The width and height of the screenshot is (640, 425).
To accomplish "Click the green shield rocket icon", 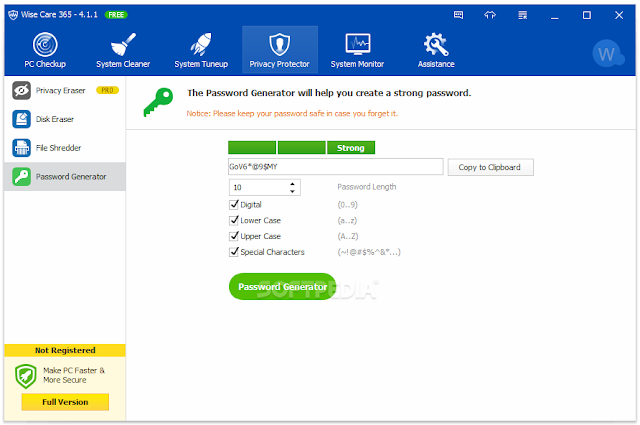I will tap(26, 376).
